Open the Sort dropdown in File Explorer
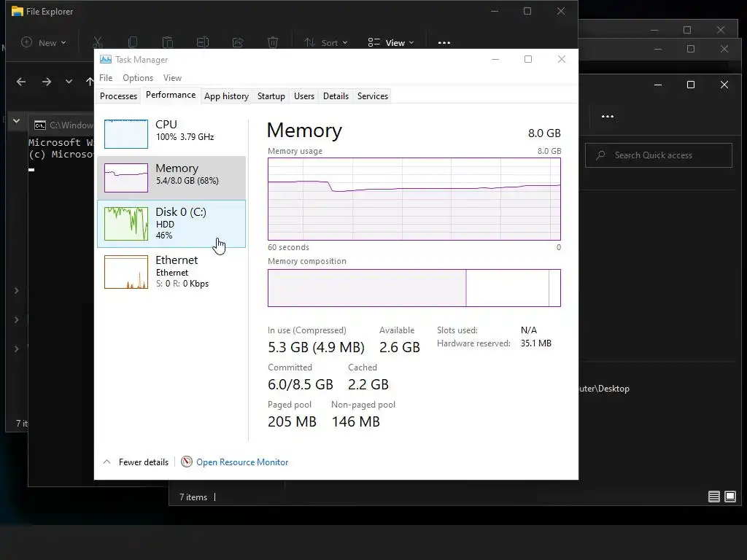Image resolution: width=747 pixels, height=560 pixels. tap(326, 43)
